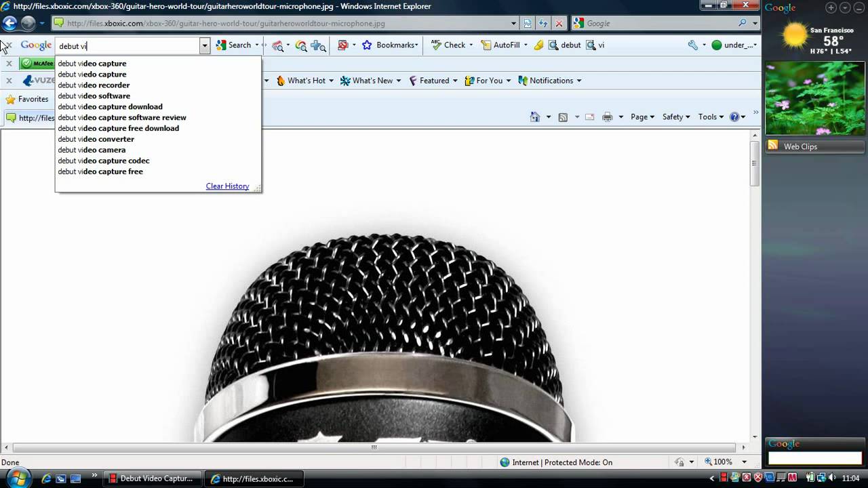
Task: Click the page vertical scrollbar thumb
Action: point(754,163)
